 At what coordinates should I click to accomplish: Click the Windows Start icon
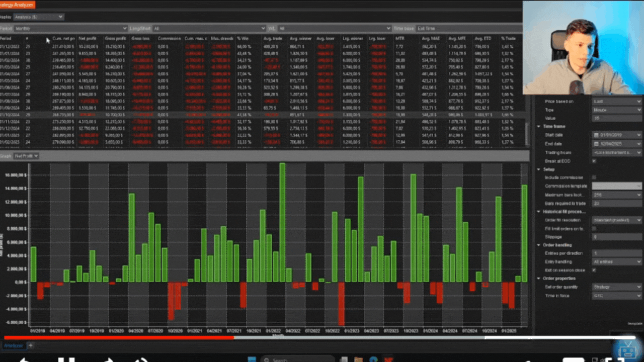(x=252, y=359)
